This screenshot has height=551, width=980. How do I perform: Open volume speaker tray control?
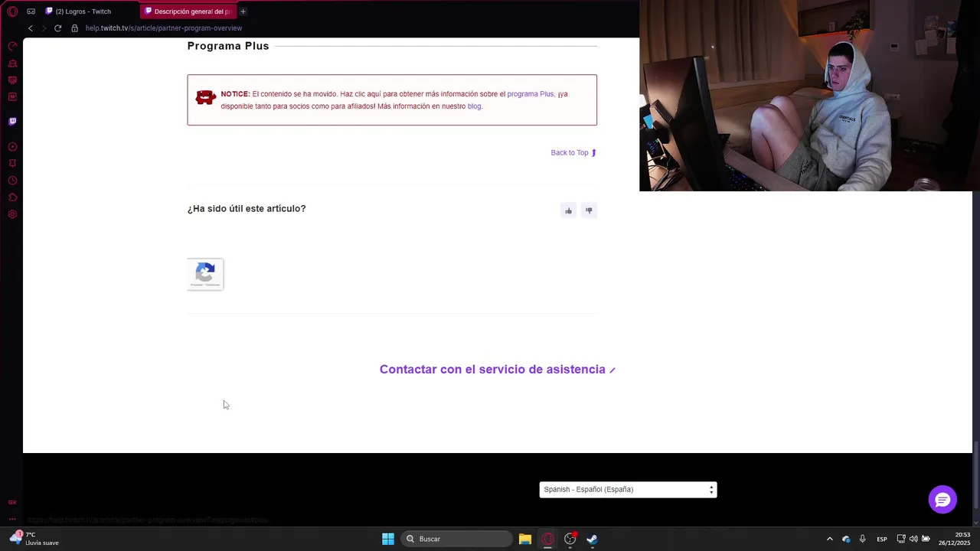tap(913, 539)
